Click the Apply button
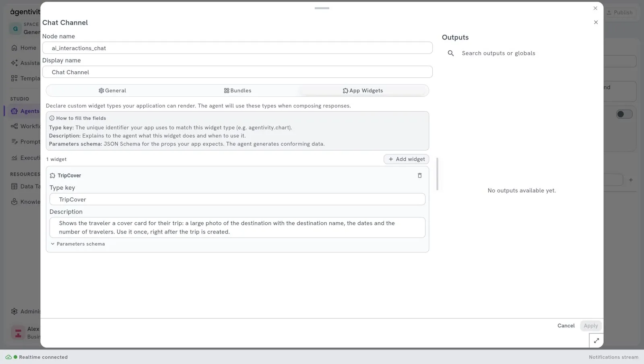644x364 pixels. (590, 326)
